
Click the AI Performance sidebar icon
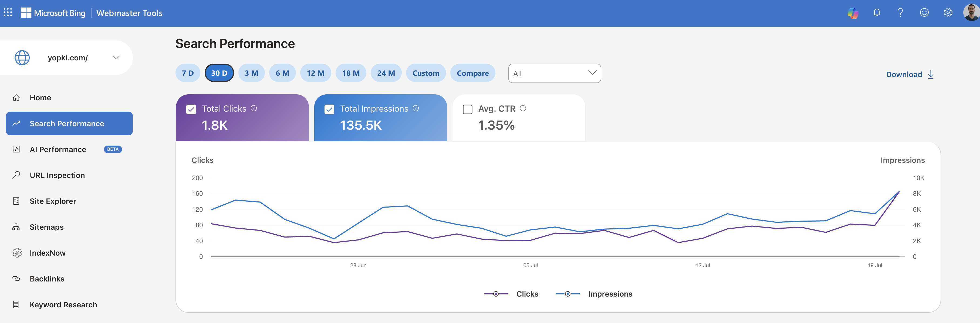(x=16, y=149)
